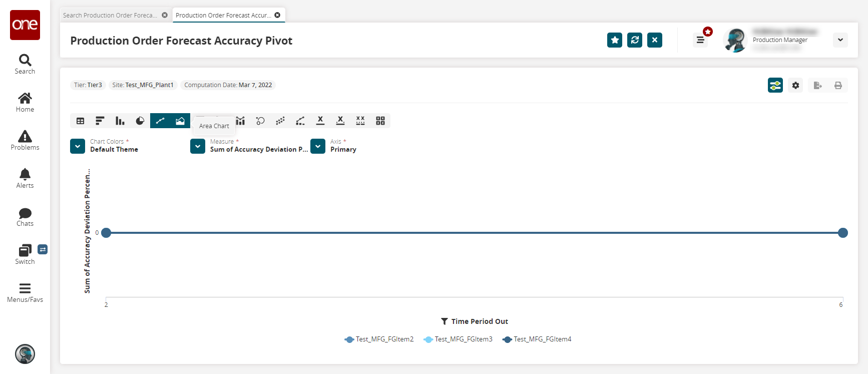Image resolution: width=868 pixels, height=374 pixels.
Task: Switch to Search Production Order Forecast tab
Action: (x=110, y=16)
